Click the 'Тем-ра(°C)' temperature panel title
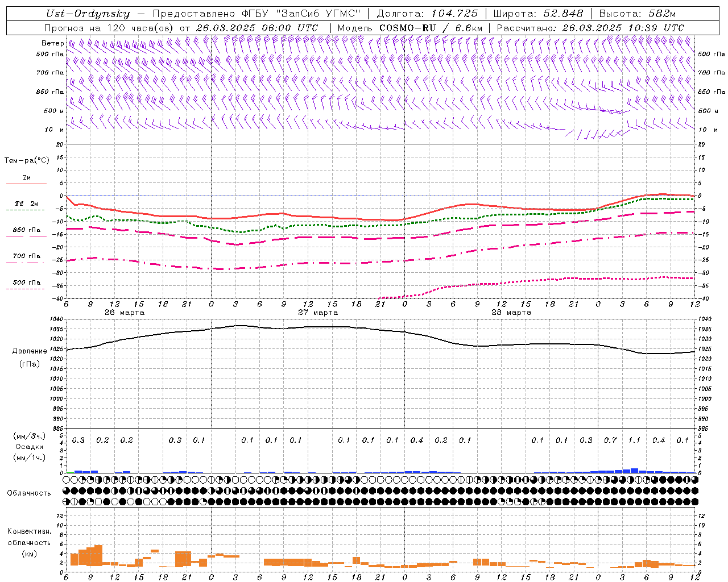The width and height of the screenshot is (728, 582). point(27,161)
